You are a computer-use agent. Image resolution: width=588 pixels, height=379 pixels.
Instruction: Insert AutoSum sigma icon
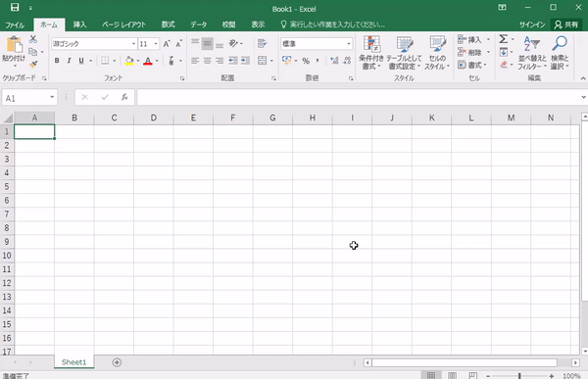504,39
